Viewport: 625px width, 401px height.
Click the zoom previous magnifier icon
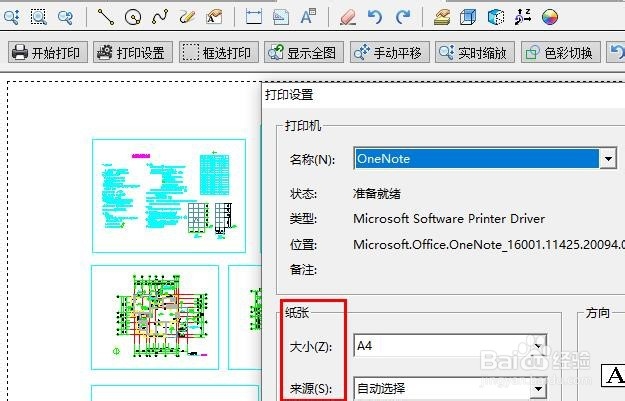(x=65, y=17)
